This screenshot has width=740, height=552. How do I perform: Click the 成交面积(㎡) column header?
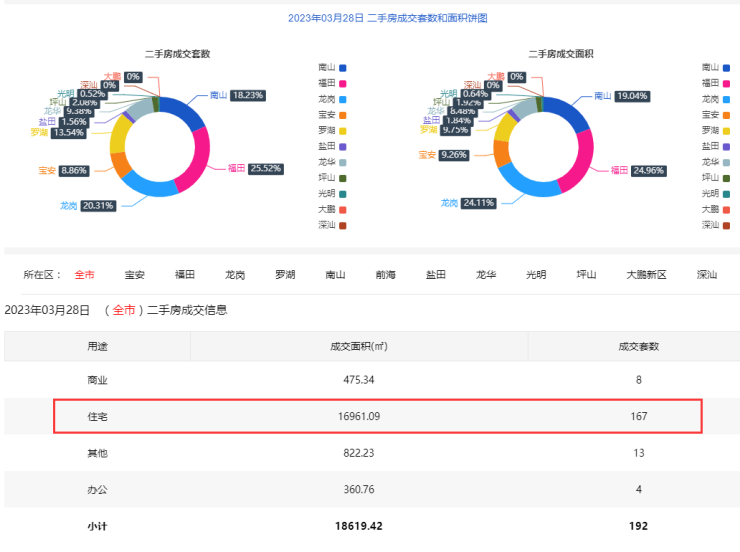click(x=359, y=346)
